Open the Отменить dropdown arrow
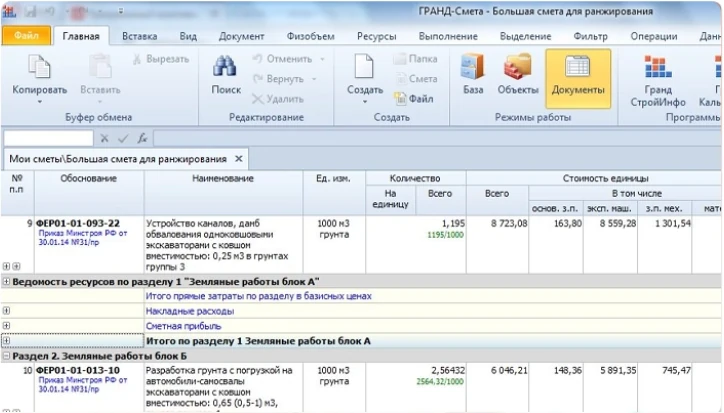The image size is (724, 413). click(322, 59)
